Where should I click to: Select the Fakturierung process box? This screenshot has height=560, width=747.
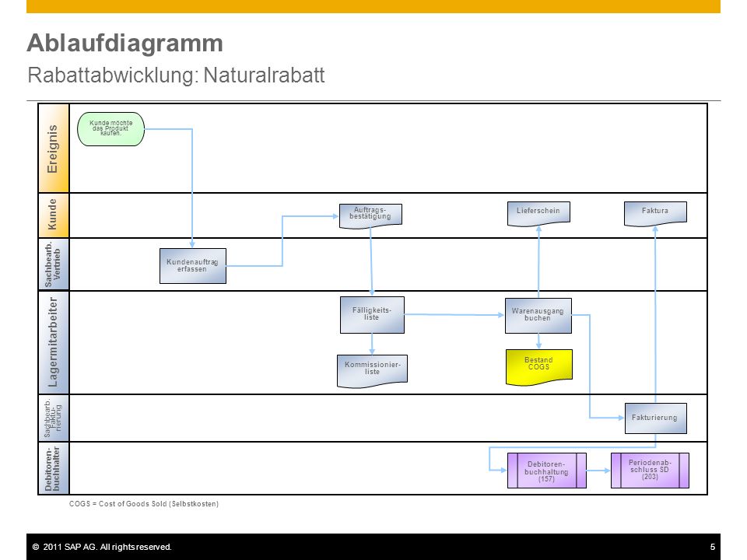pos(655,418)
